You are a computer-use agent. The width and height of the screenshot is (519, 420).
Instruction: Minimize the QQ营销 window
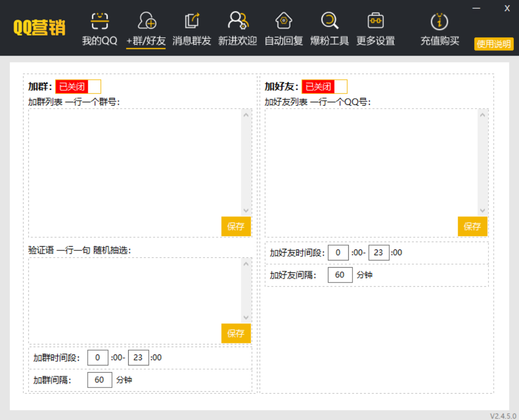(x=476, y=8)
